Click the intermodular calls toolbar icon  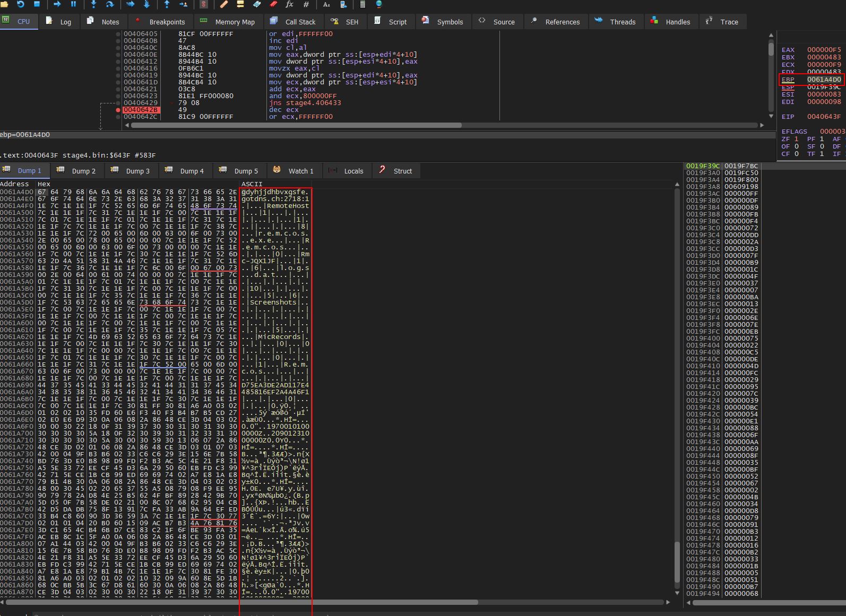coord(343,4)
